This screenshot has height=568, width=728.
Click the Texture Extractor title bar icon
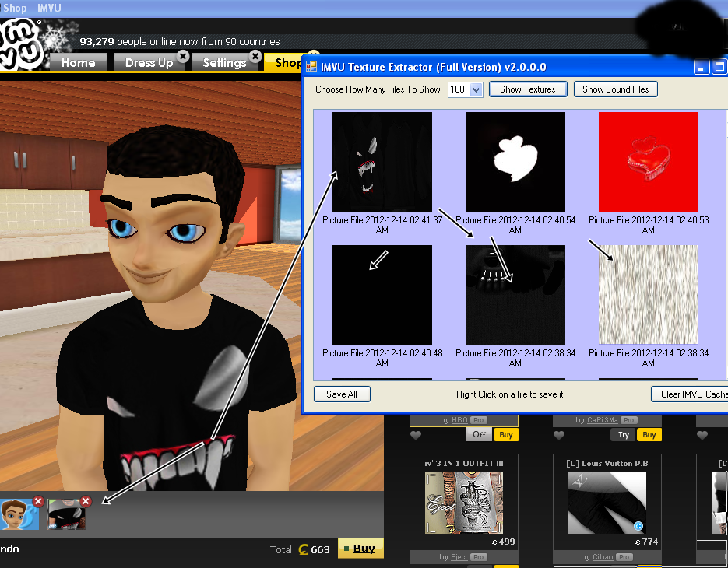coord(310,67)
